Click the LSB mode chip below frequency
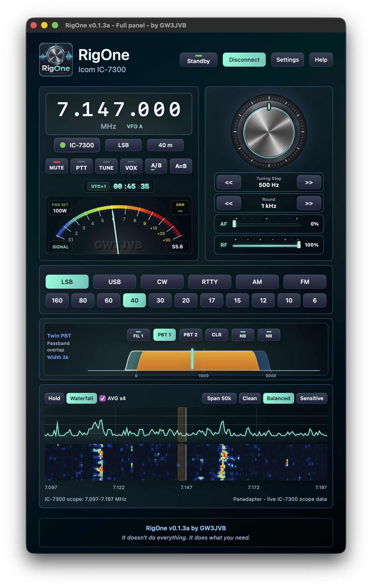Screen dimensions: 372x588 click(x=123, y=145)
